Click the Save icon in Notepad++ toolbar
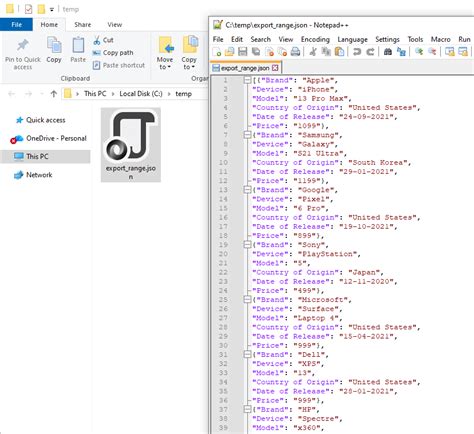Viewport: 474px width, 434px height. coord(243,52)
